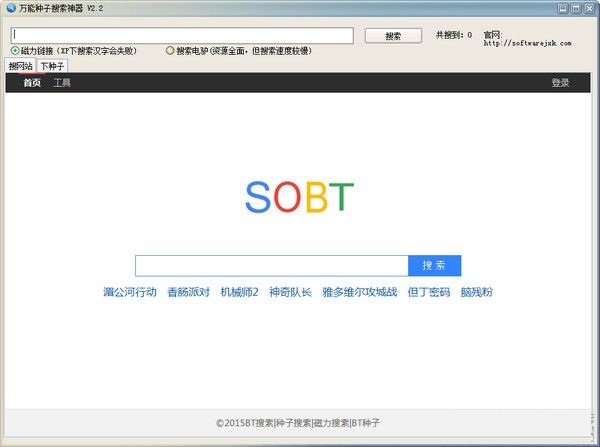Viewport: 600px width, 447px height.
Task: Focus the top keyword input field
Action: coord(182,35)
